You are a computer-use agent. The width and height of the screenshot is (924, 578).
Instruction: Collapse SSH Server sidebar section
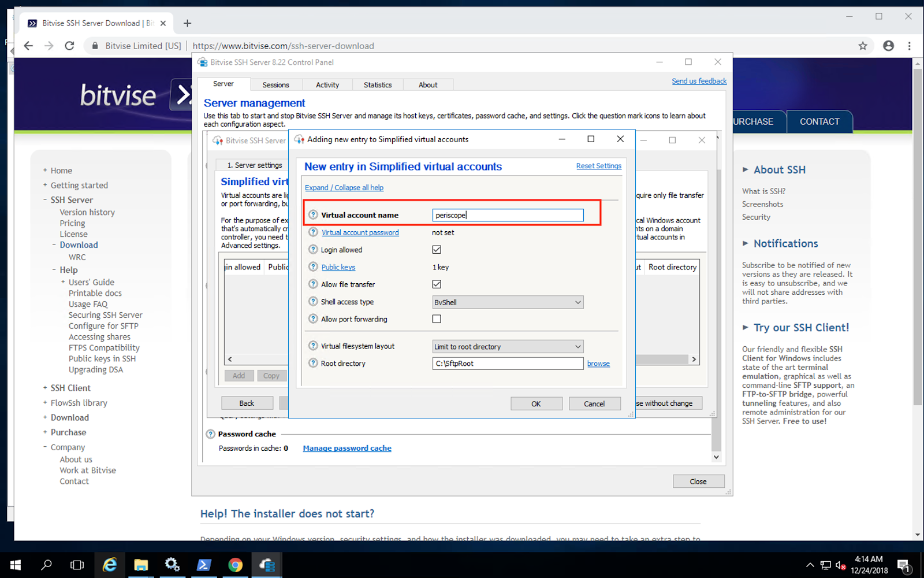pos(45,200)
